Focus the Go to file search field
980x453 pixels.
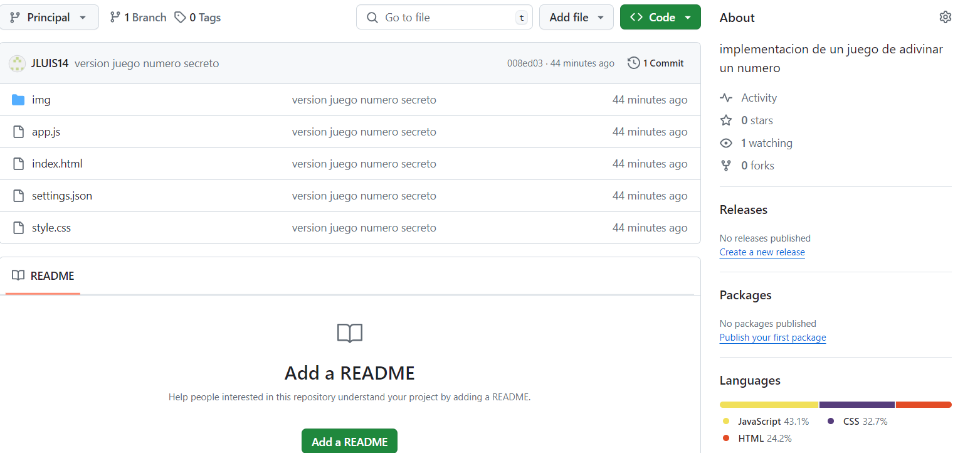point(445,17)
